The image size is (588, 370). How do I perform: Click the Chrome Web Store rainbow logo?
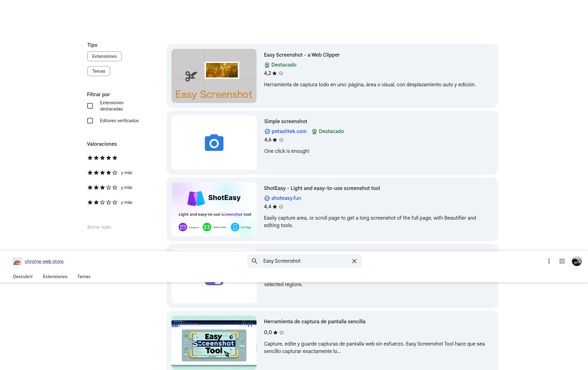coord(17,261)
